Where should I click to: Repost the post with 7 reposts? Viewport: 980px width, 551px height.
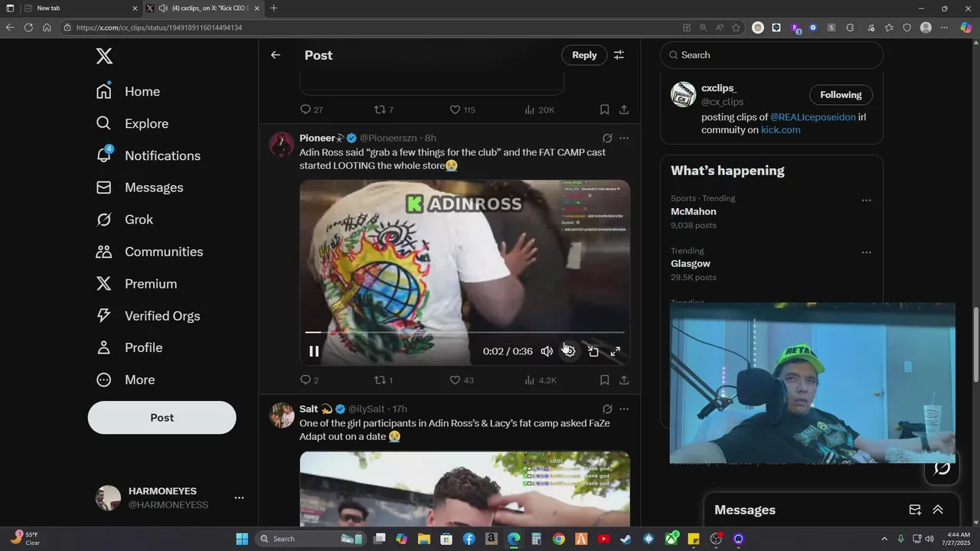[x=384, y=109]
